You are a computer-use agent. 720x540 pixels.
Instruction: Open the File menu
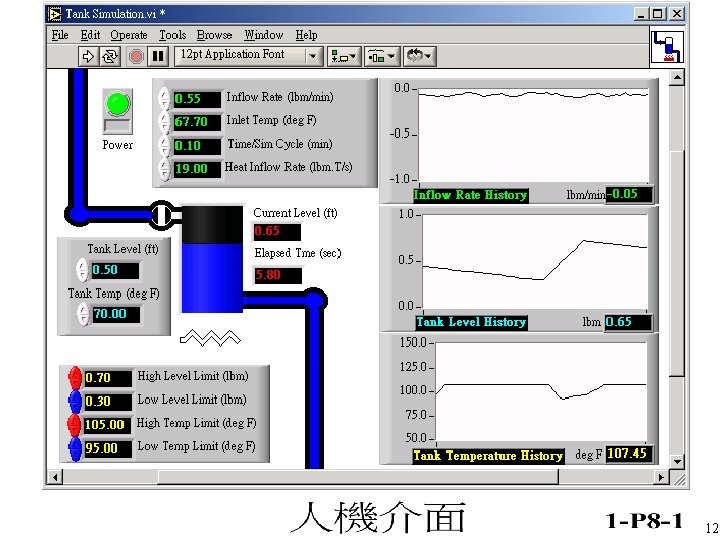click(x=60, y=35)
